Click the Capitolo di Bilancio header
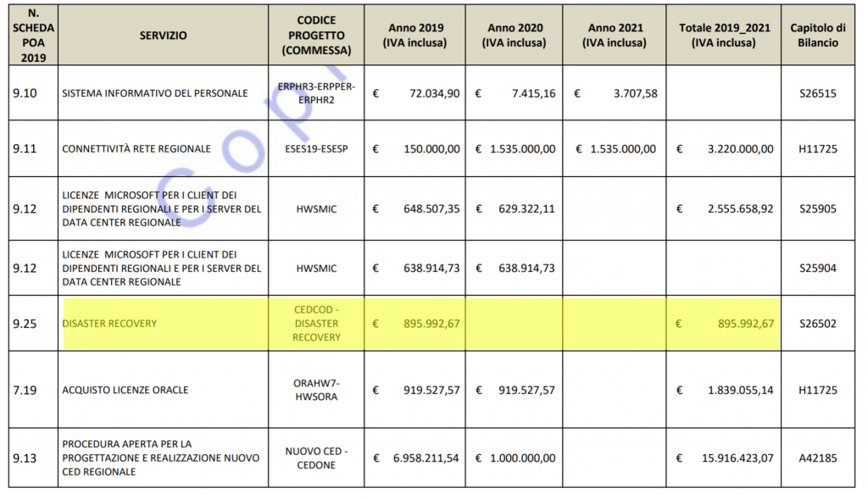Viewport: 868px width, 499px height. pos(817,36)
